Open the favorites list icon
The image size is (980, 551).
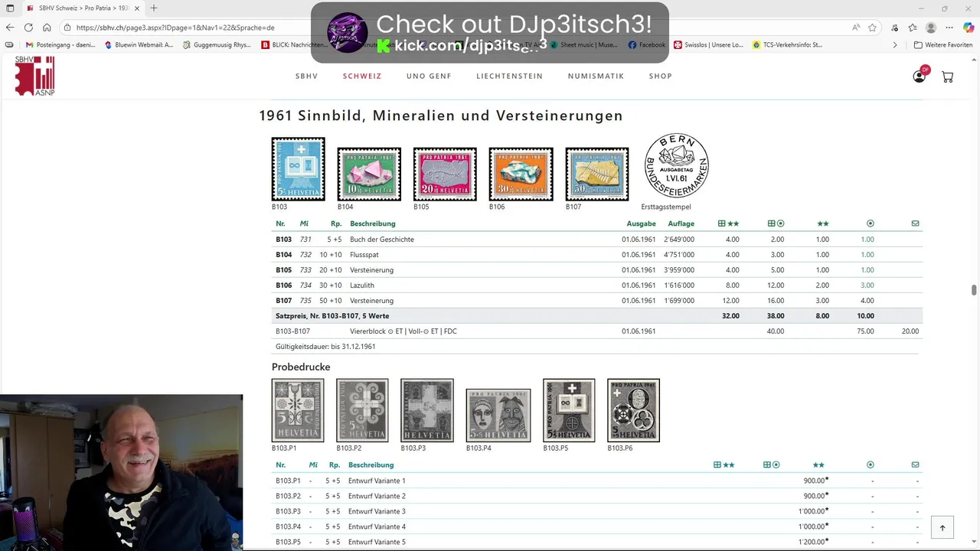pyautogui.click(x=913, y=28)
